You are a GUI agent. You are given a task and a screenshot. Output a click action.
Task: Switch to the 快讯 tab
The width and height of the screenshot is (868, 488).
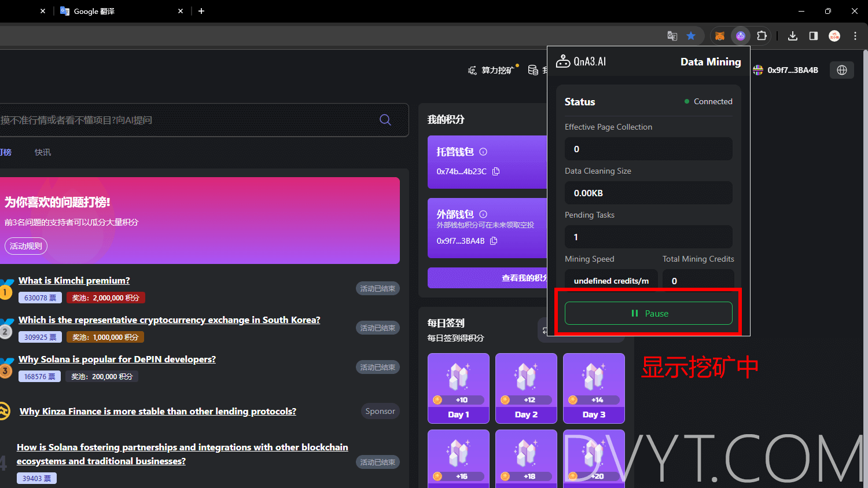[43, 152]
